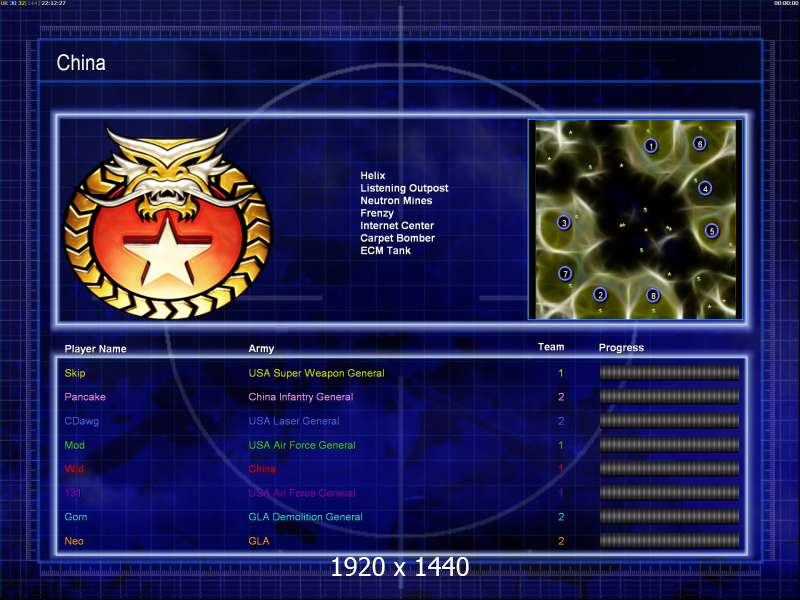Select player name CDawg
This screenshot has width=800, height=600.
tap(82, 421)
